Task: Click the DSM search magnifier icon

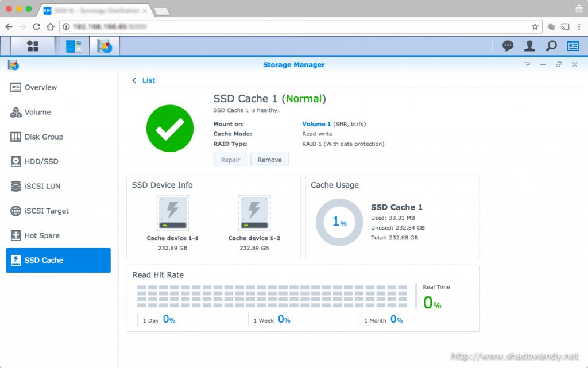Action: (x=551, y=47)
